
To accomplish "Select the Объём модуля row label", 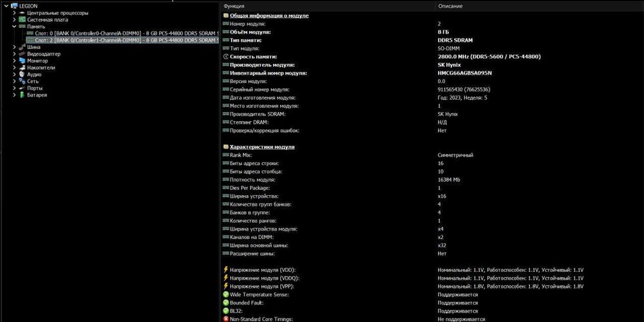I will (x=251, y=32).
